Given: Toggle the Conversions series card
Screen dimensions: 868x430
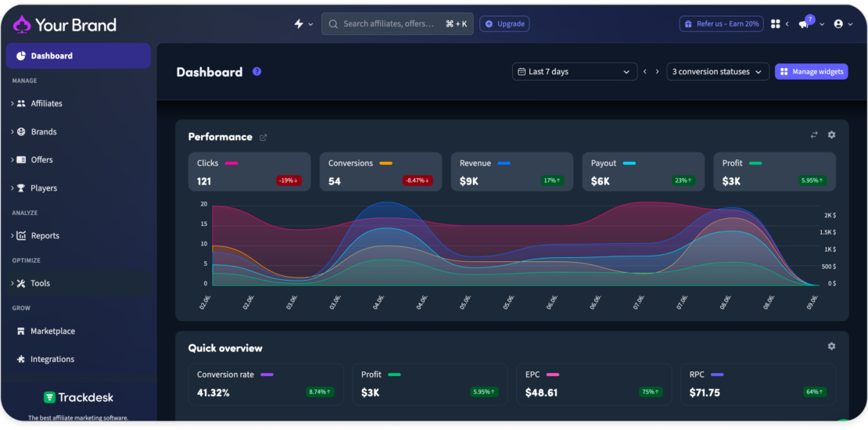Looking at the screenshot, I should pyautogui.click(x=381, y=172).
